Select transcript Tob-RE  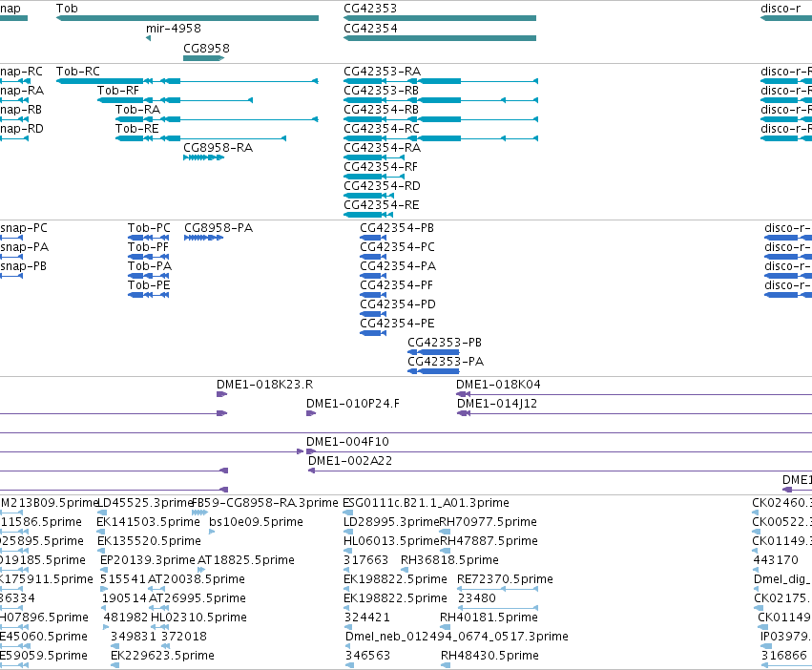point(137,129)
